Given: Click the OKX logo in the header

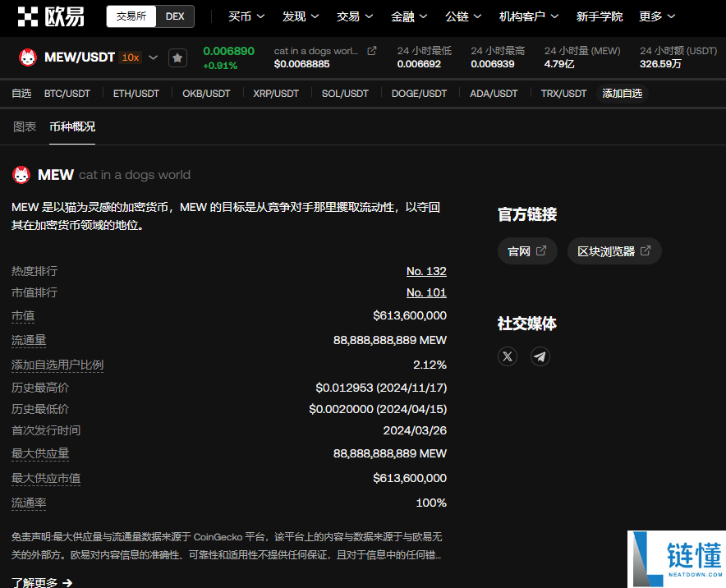Looking at the screenshot, I should pyautogui.click(x=51, y=16).
